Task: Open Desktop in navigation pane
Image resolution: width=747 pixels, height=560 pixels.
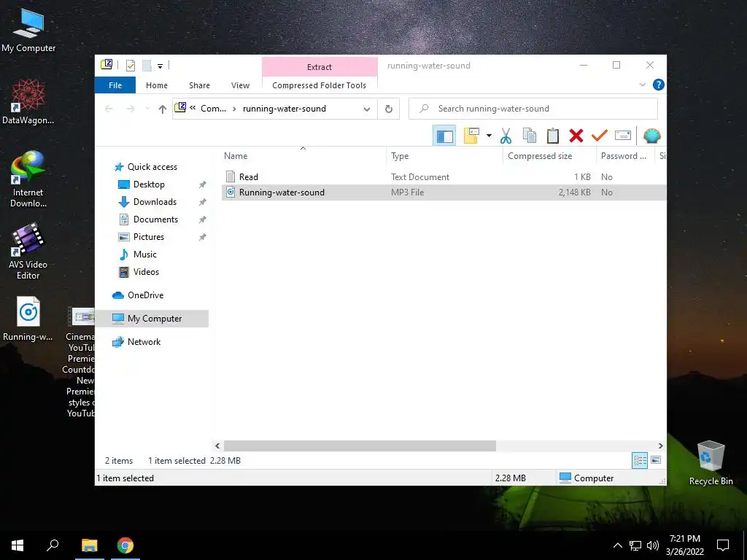Action: point(149,184)
